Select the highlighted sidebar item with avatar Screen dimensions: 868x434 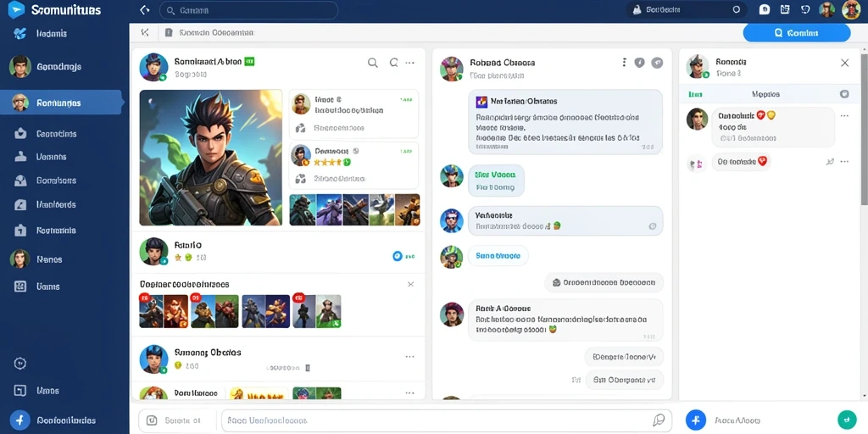click(x=61, y=103)
